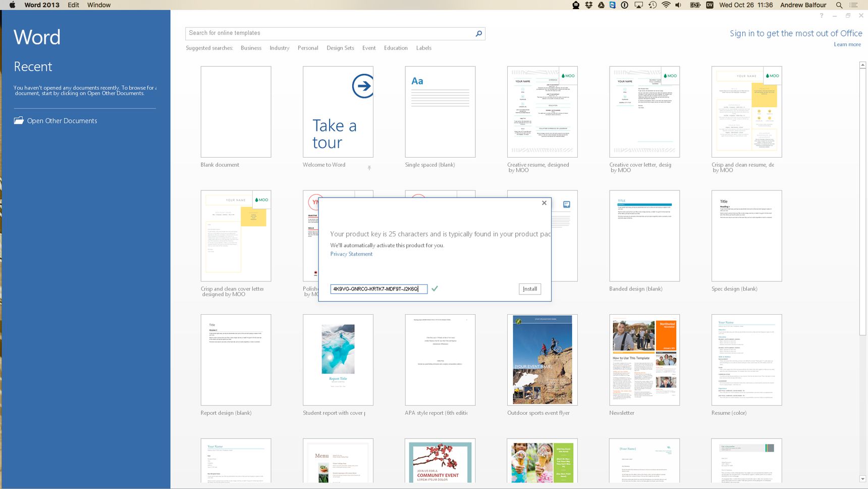
Task: Click the template list vertical scrollbar track
Action: [862, 273]
